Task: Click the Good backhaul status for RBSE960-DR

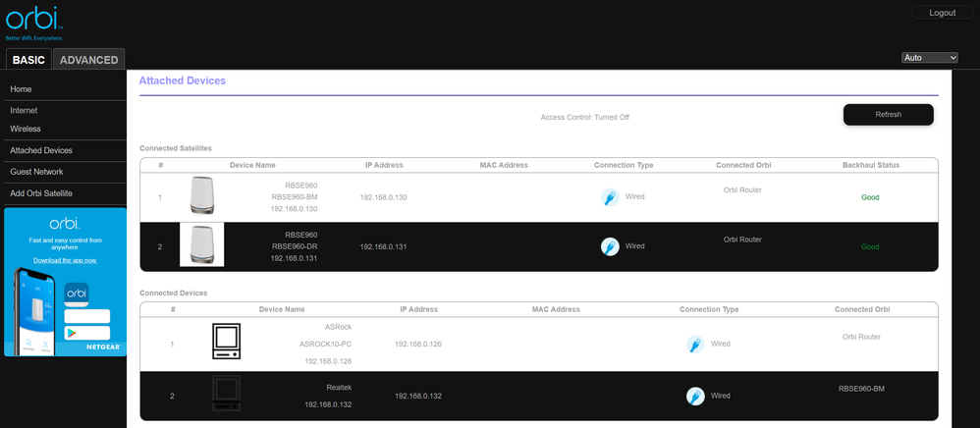Action: click(x=870, y=246)
